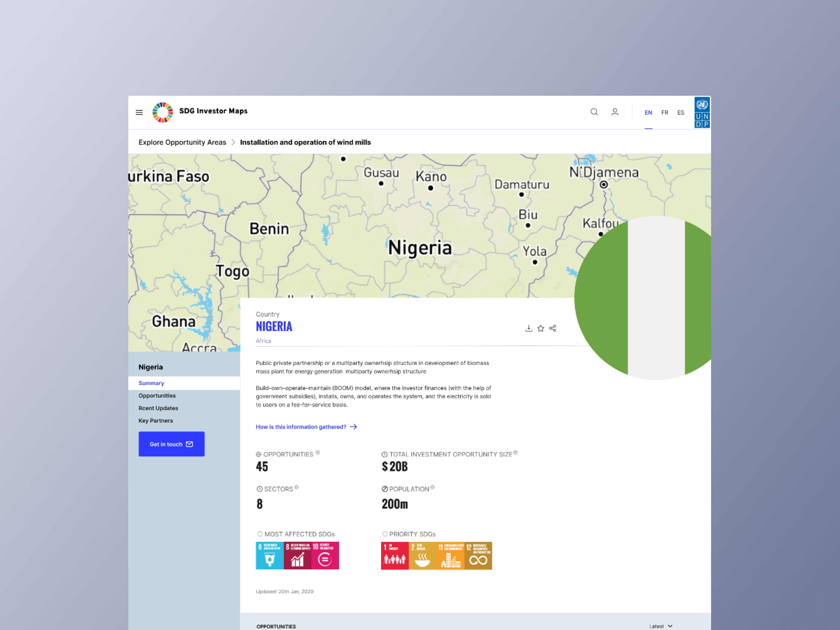Click the info icon next to Population
This screenshot has width=840, height=630.
tap(432, 487)
